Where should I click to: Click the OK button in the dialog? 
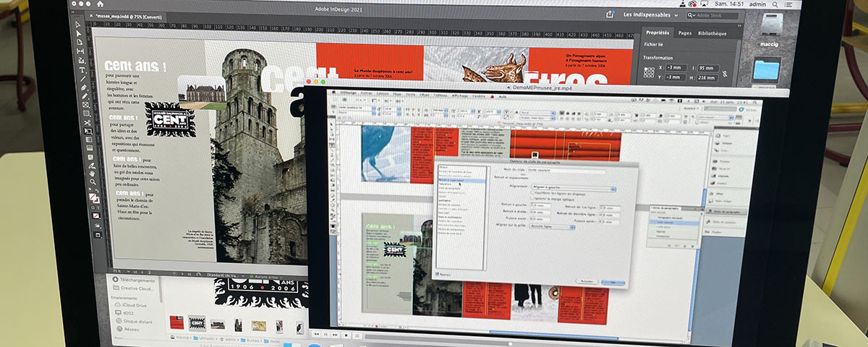613,281
